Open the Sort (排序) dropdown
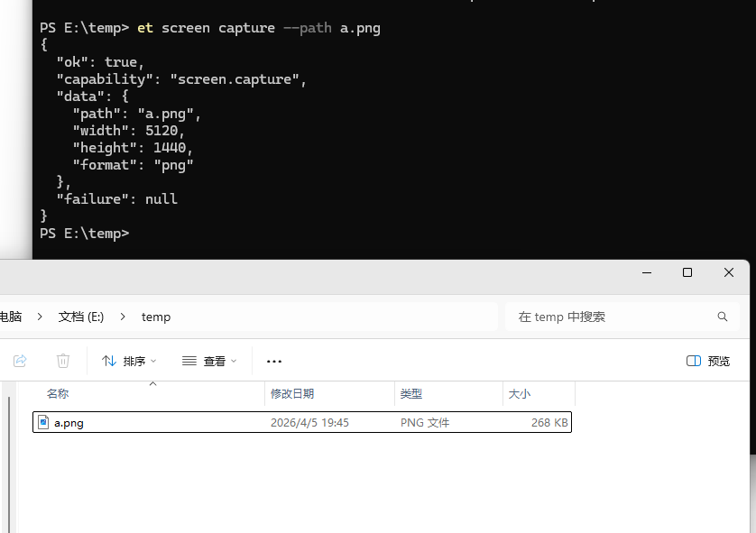The height and width of the screenshot is (533, 756). click(x=129, y=361)
